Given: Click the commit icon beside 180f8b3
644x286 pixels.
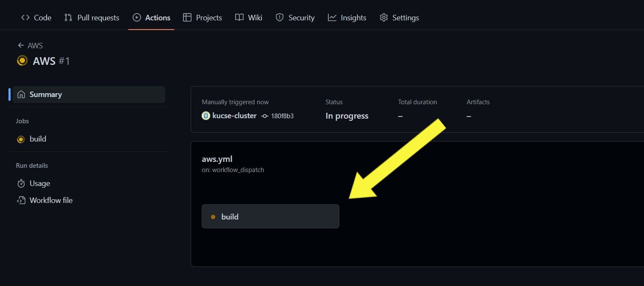Looking at the screenshot, I should pyautogui.click(x=265, y=116).
